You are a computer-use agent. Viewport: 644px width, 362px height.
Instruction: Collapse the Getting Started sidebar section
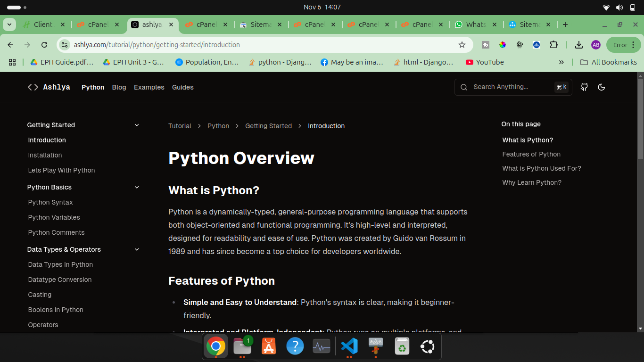coord(137,125)
